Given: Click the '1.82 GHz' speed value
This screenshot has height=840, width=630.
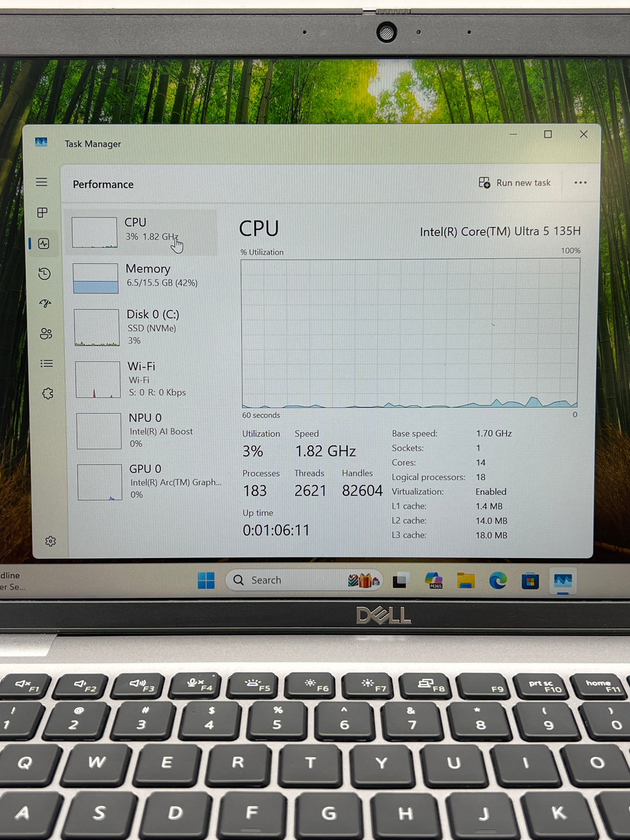Looking at the screenshot, I should tap(325, 451).
